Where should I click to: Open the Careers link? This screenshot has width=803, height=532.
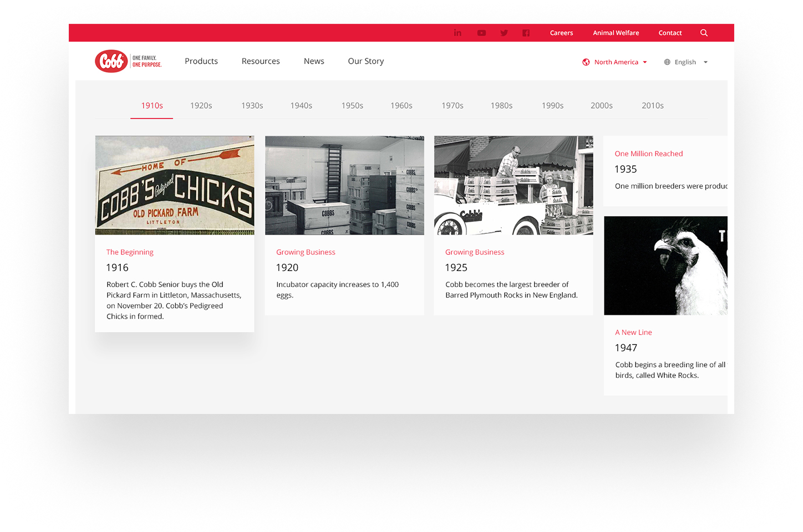[561, 33]
